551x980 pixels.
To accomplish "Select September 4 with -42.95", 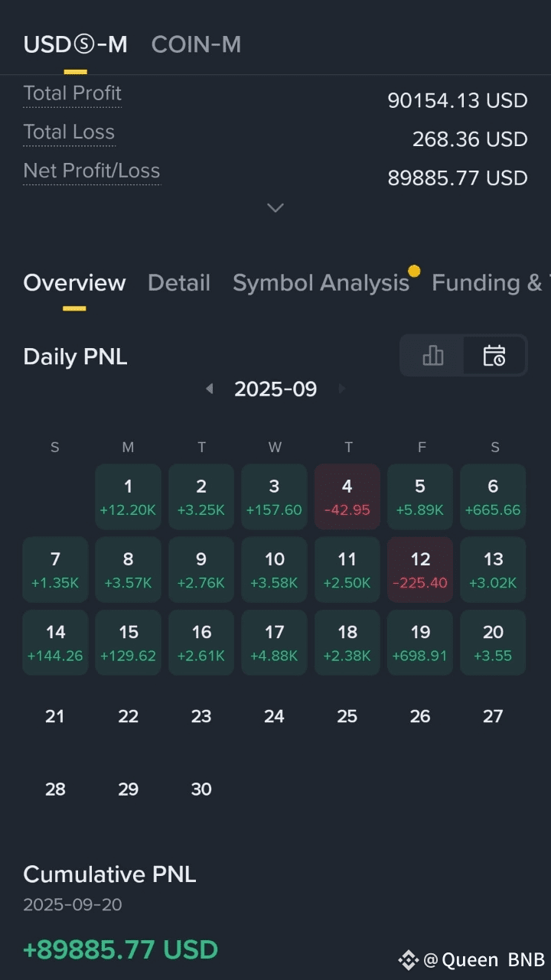I will pyautogui.click(x=347, y=497).
